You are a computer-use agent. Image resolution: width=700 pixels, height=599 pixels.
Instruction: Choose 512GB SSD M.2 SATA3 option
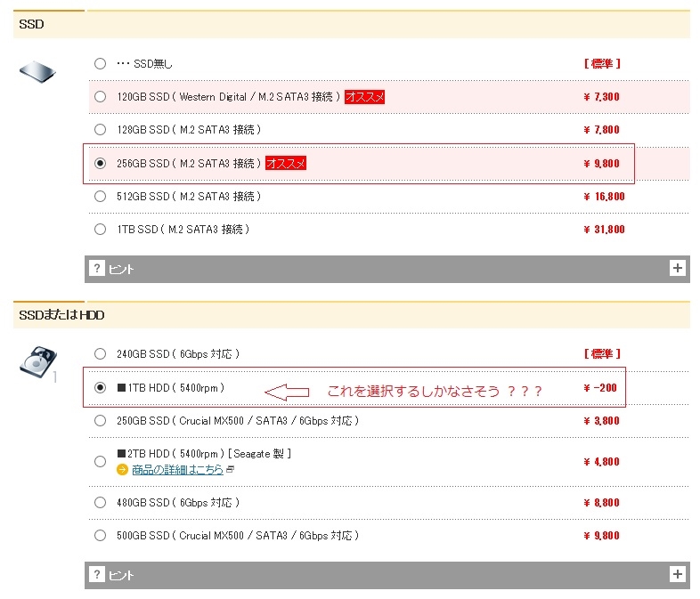[x=100, y=197]
